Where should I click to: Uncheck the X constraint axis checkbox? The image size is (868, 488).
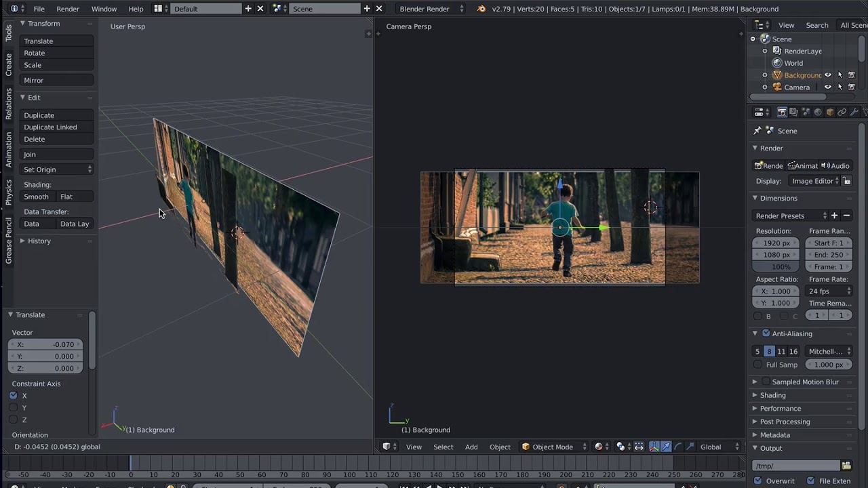pyautogui.click(x=14, y=395)
